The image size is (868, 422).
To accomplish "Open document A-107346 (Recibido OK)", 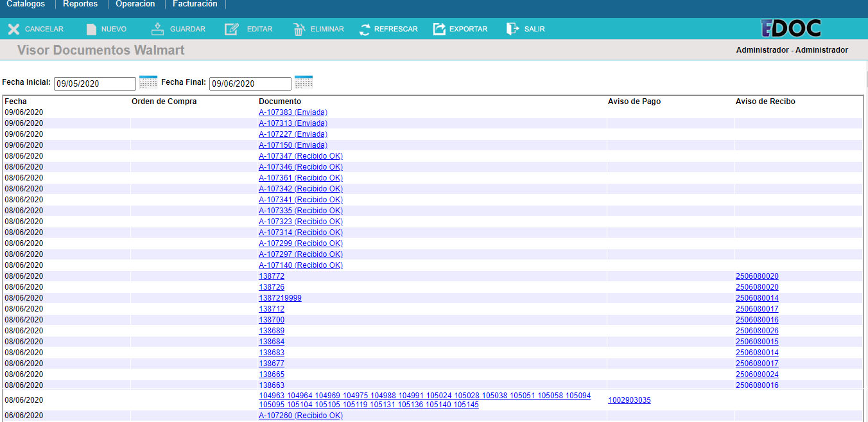I will (300, 167).
